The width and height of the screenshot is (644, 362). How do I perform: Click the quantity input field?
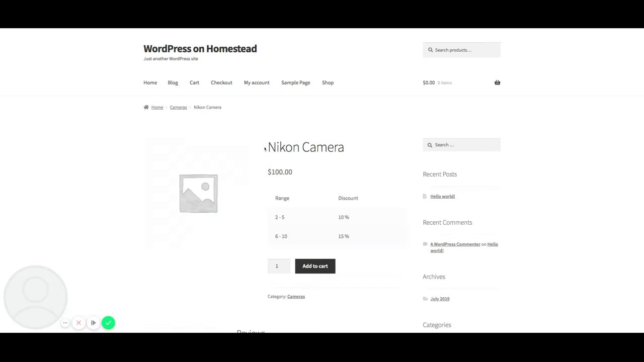click(x=279, y=266)
